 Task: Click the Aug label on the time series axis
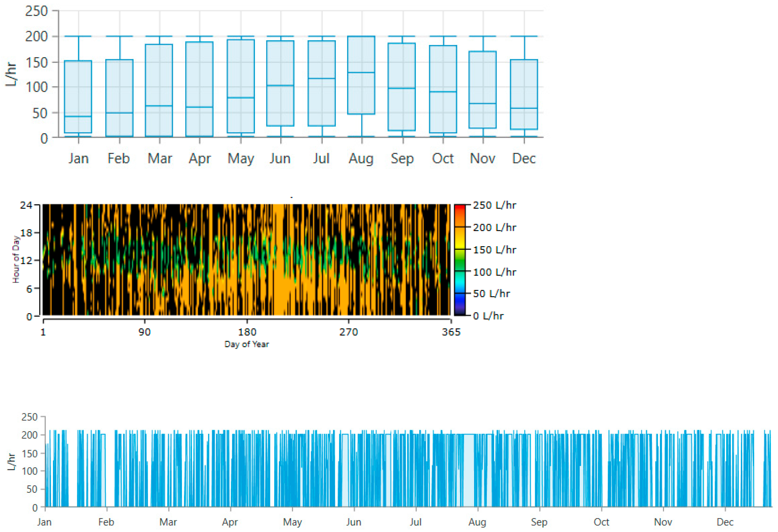[477, 522]
